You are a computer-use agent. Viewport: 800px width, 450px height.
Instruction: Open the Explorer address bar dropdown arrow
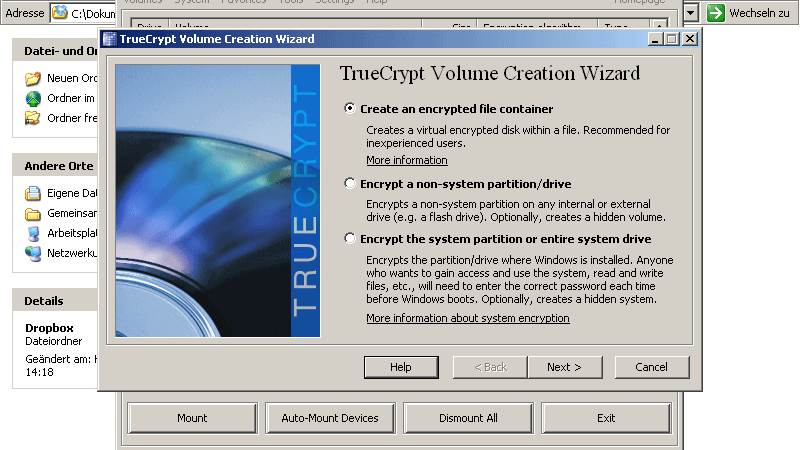[690, 12]
